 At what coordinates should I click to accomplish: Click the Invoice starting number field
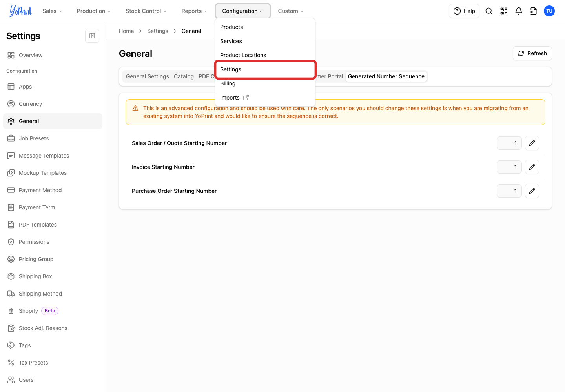point(509,167)
